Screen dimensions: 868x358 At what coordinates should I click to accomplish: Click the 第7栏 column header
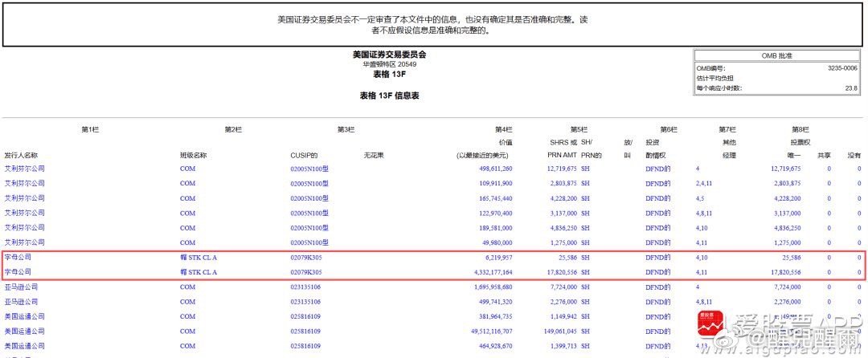click(x=727, y=130)
